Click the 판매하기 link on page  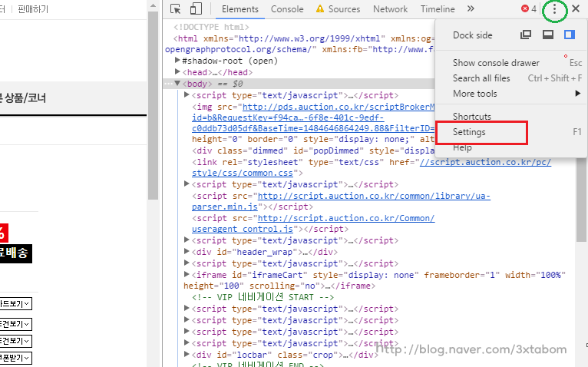point(33,9)
